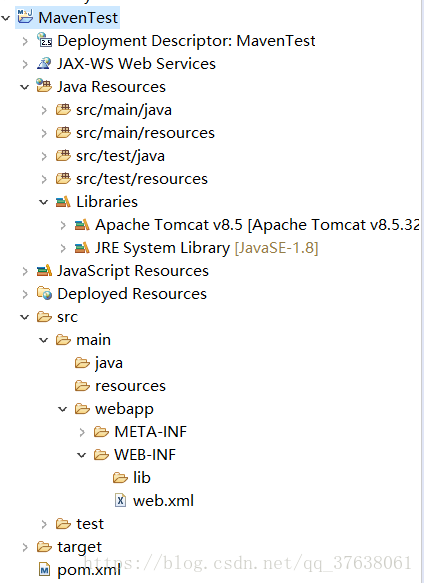Select the 'src/test/resources' label

[142, 179]
